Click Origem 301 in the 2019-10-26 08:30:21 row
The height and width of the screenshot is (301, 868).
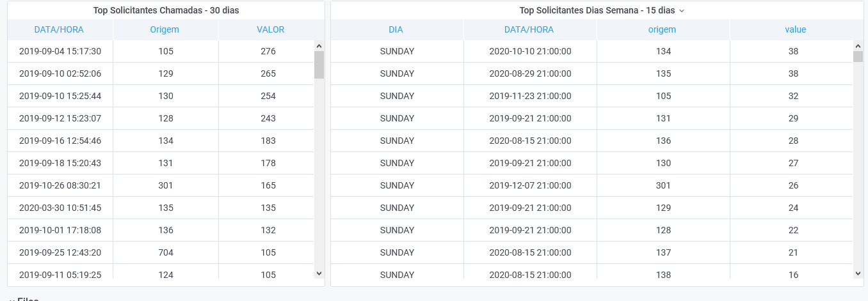[166, 185]
